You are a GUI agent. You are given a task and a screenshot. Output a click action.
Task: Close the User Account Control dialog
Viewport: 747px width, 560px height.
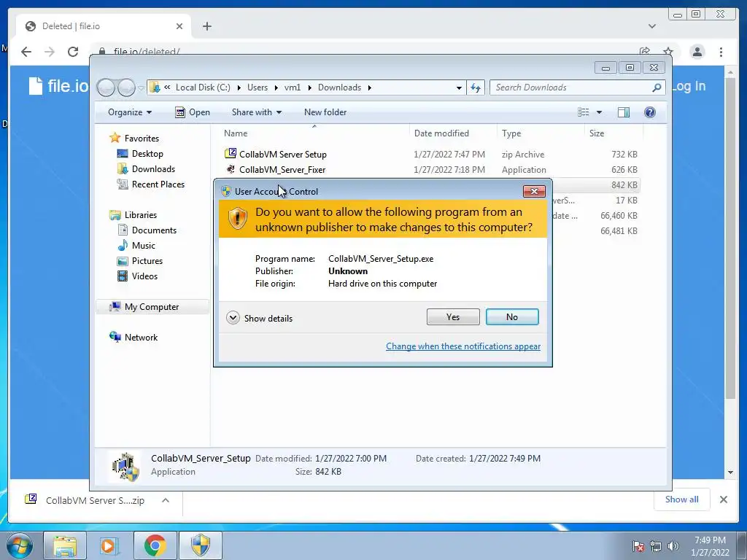click(534, 191)
